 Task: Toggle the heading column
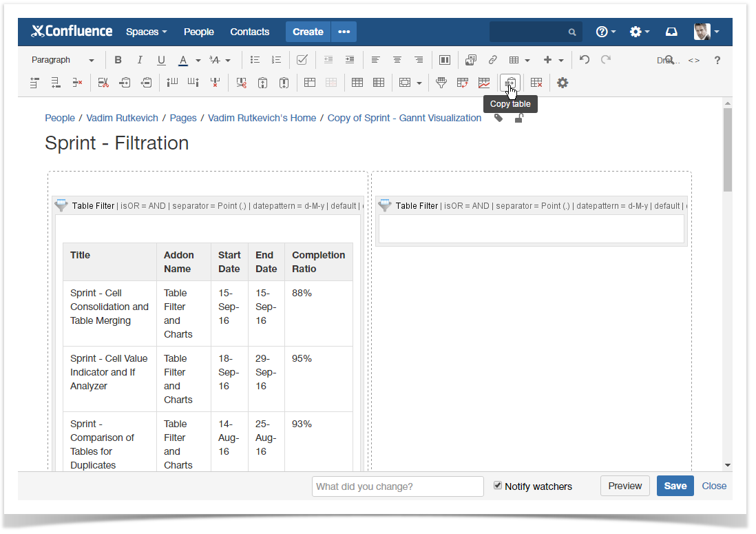pos(379,83)
